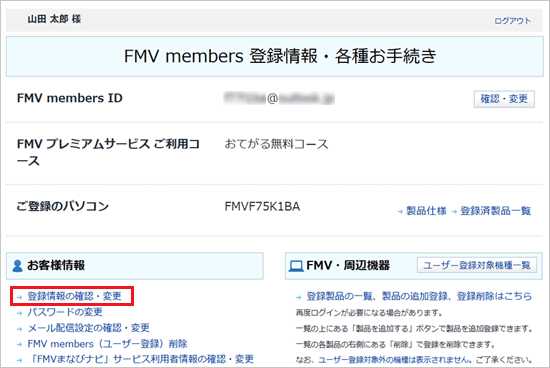Click the person icon beside お客様情報
Viewport: 550px width, 368px height.
click(x=17, y=266)
